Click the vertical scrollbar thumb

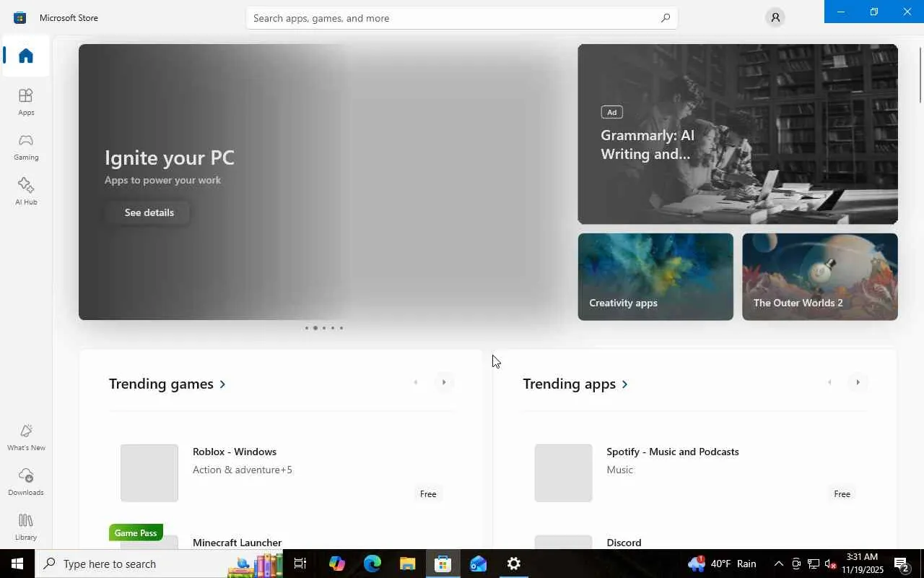pos(920,76)
